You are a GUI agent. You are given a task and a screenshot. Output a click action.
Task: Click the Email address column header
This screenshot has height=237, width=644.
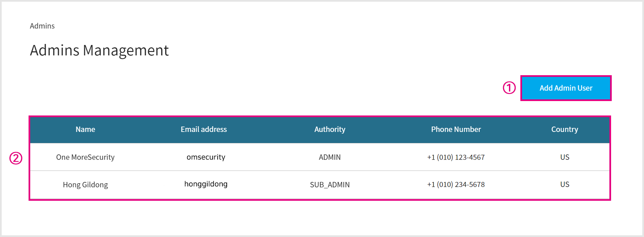(x=204, y=129)
